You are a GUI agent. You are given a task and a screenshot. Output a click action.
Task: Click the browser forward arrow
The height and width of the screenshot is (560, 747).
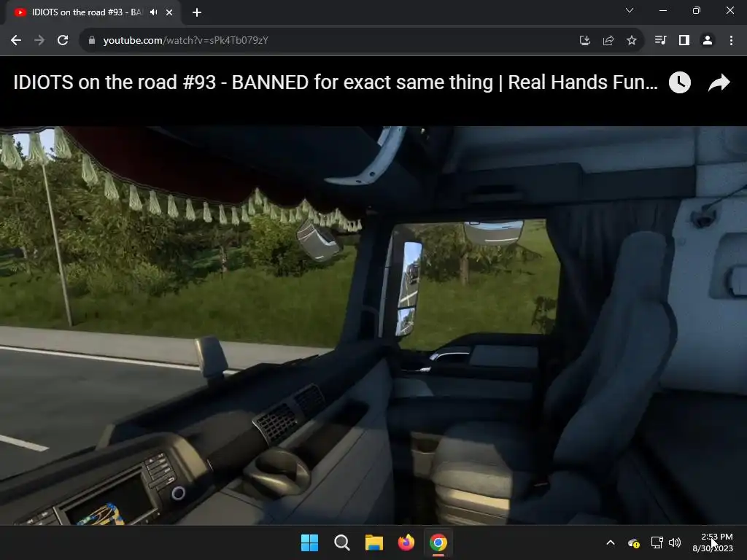click(x=39, y=41)
